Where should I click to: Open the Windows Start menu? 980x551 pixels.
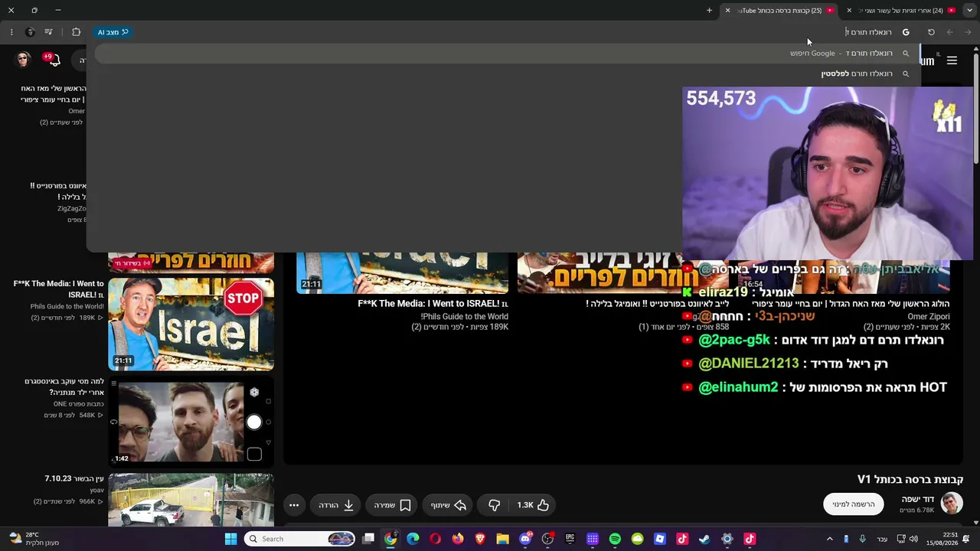click(230, 539)
